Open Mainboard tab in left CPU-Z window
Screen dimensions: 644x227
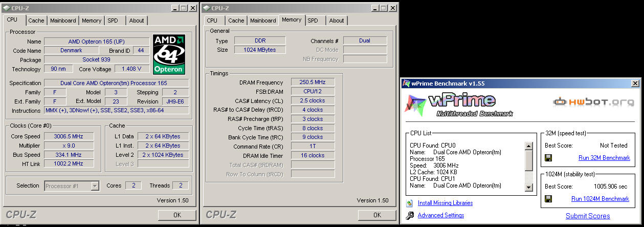[x=63, y=20]
